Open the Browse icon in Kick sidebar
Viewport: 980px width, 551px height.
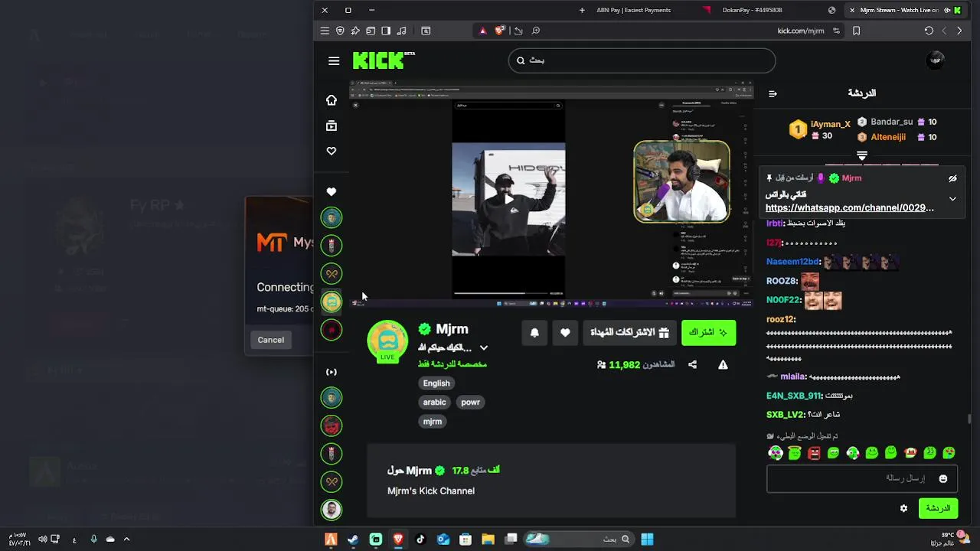(x=332, y=126)
